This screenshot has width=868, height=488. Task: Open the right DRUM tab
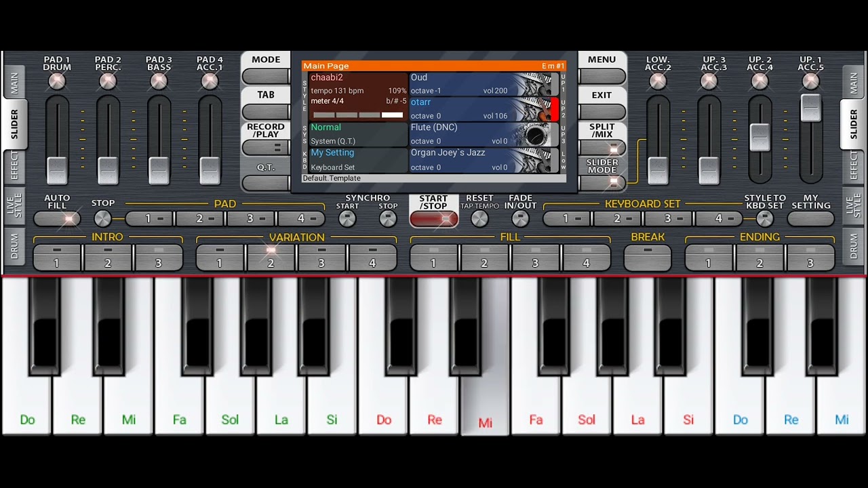(853, 246)
